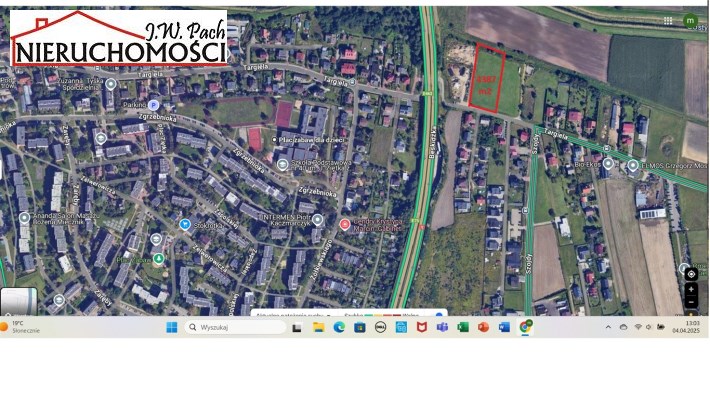Image resolution: width=710 pixels, height=399 pixels.
Task: Click the show-my-location button on map
Action: coord(691,274)
